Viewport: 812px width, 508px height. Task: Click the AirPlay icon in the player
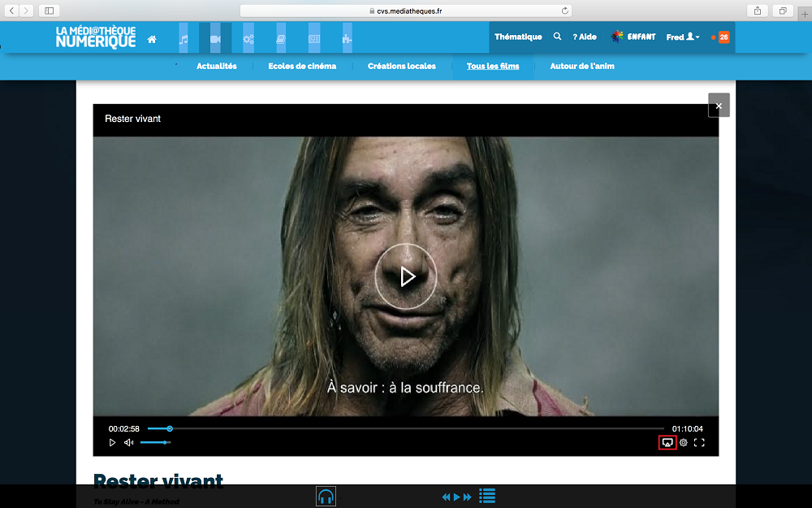[x=667, y=443]
